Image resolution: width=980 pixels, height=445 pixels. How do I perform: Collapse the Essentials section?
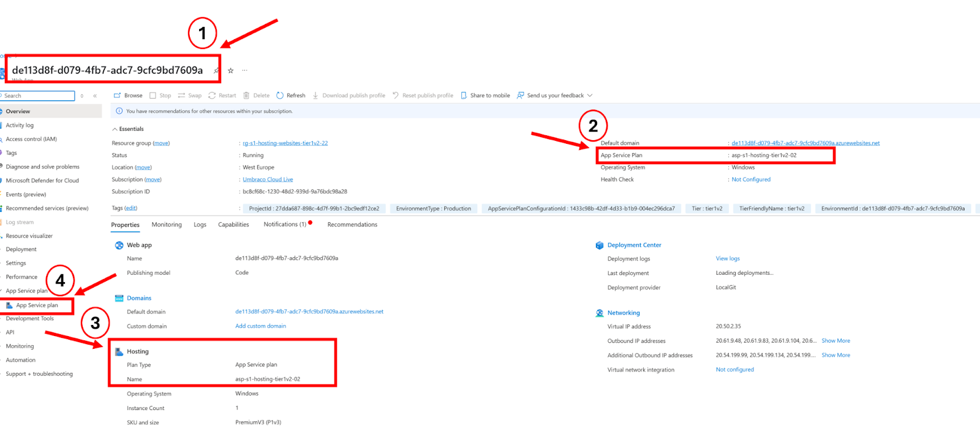(x=115, y=129)
